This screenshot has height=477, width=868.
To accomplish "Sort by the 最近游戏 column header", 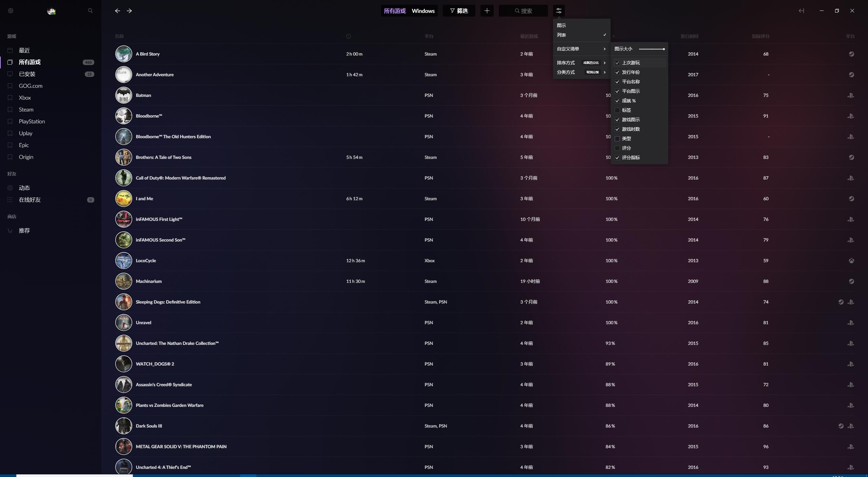I will tap(529, 36).
